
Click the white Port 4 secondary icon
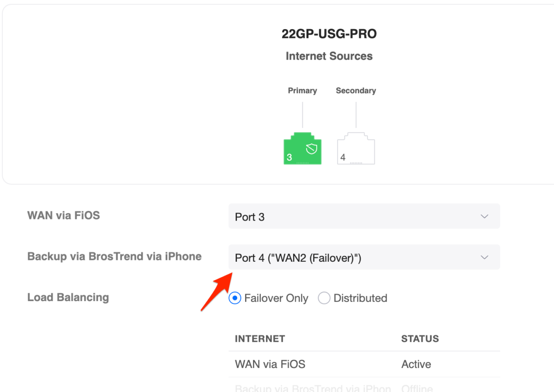(356, 149)
